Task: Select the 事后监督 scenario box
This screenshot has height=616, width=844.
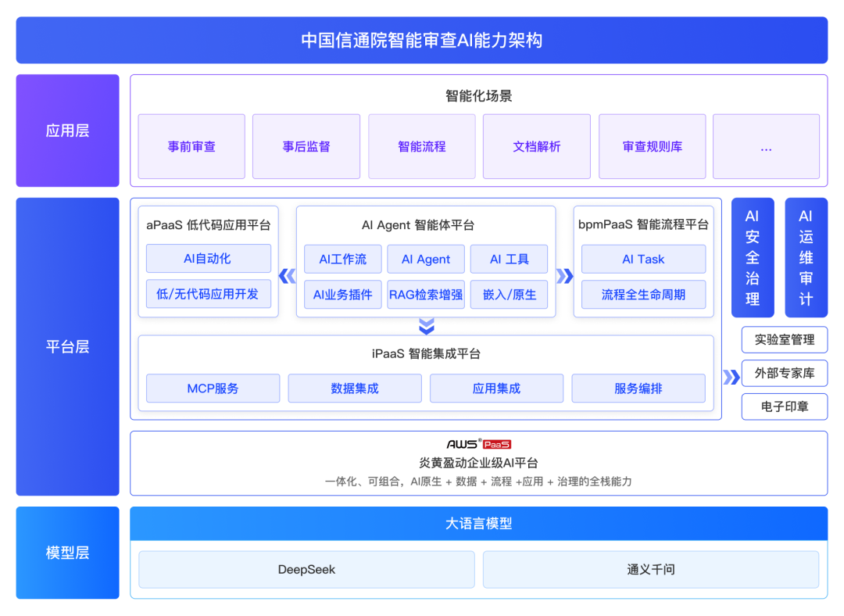Action: click(x=306, y=147)
